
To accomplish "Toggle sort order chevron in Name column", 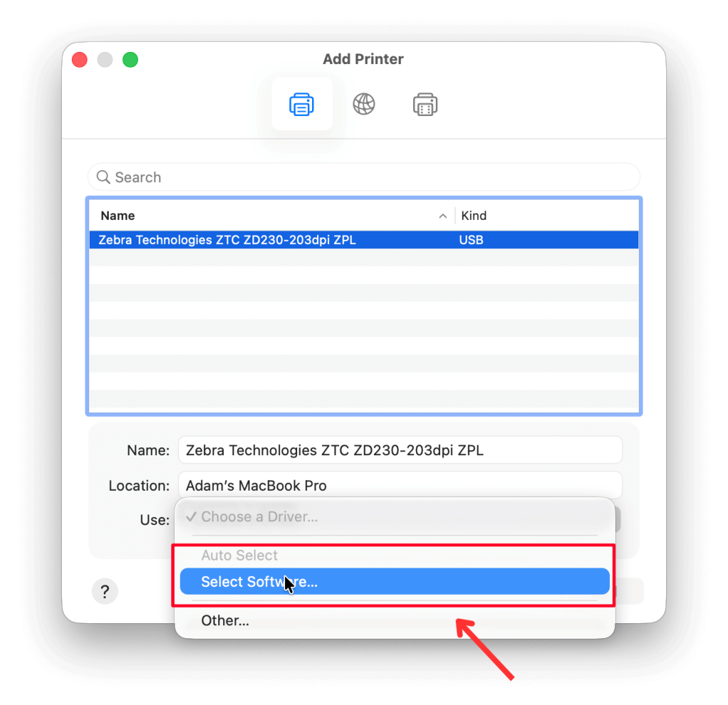I will [x=443, y=216].
